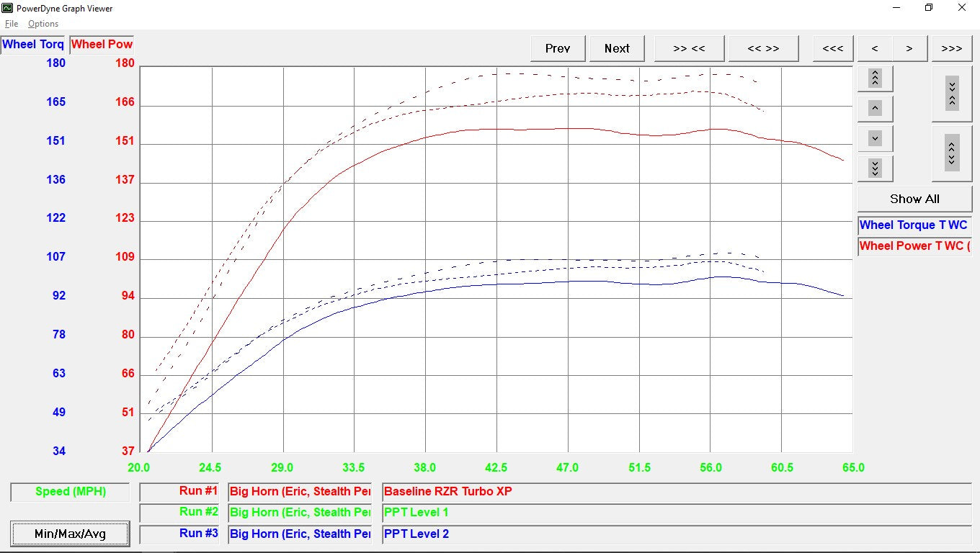This screenshot has width=980, height=553.
Task: Click the single '>' scroll-right button
Action: tap(909, 48)
